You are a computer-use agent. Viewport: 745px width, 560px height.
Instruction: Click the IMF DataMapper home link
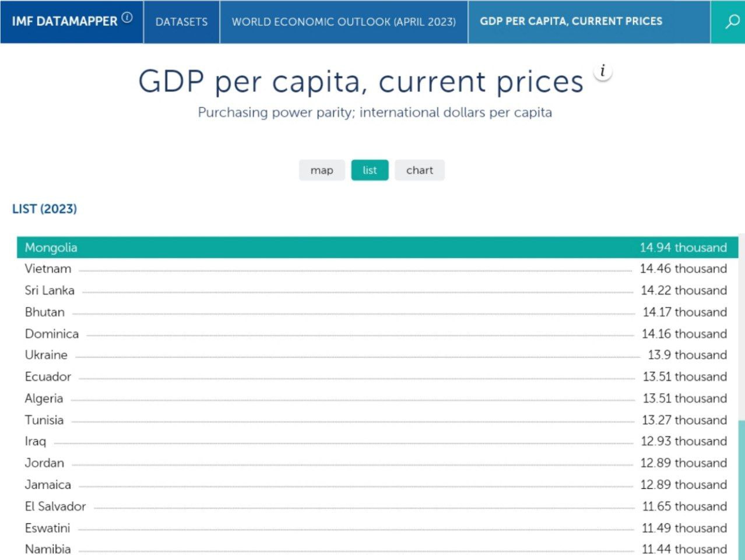[x=65, y=22]
